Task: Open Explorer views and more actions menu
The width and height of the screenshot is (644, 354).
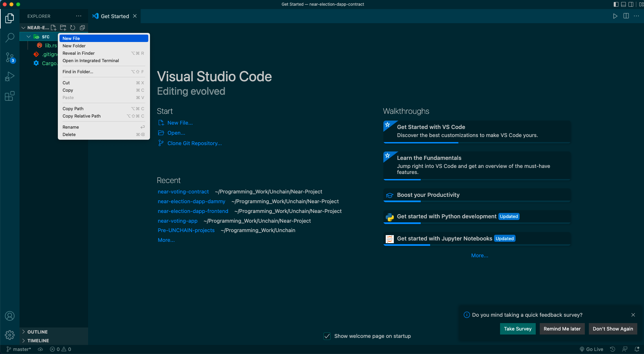Action: coord(79,16)
